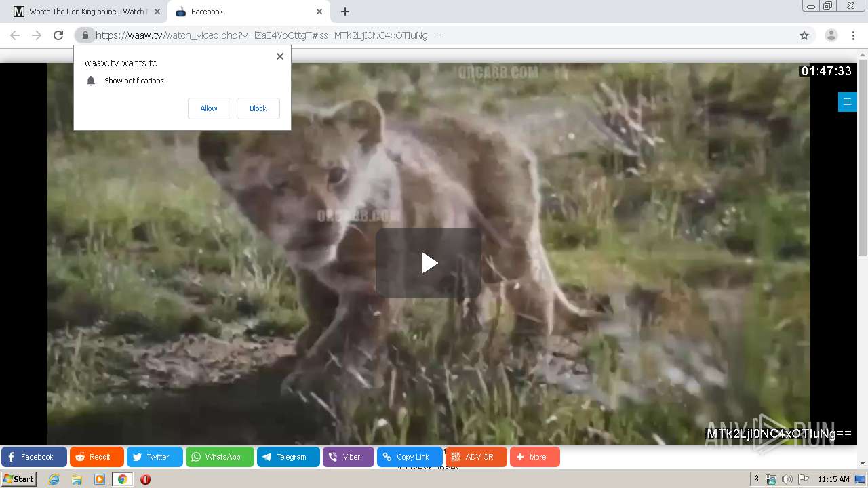The height and width of the screenshot is (488, 868).
Task: Launch Internet Explorer from taskbar
Action: (54, 479)
